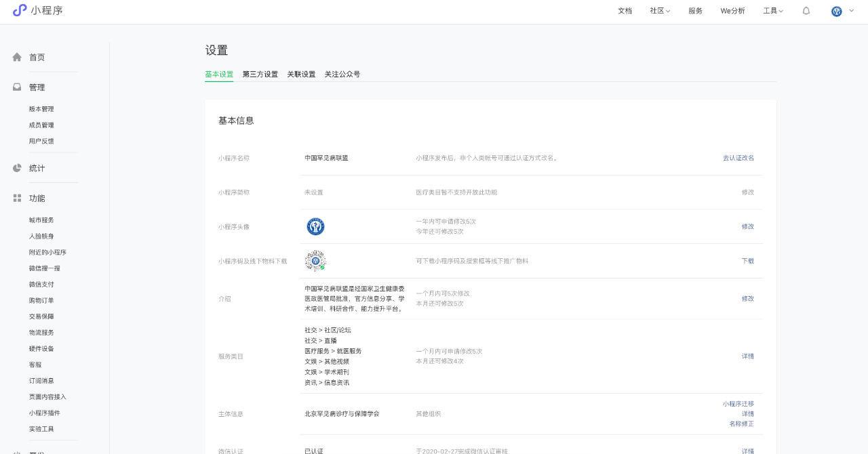868x454 pixels.
Task: Switch to the 第三方设置 tab
Action: pyautogui.click(x=260, y=75)
